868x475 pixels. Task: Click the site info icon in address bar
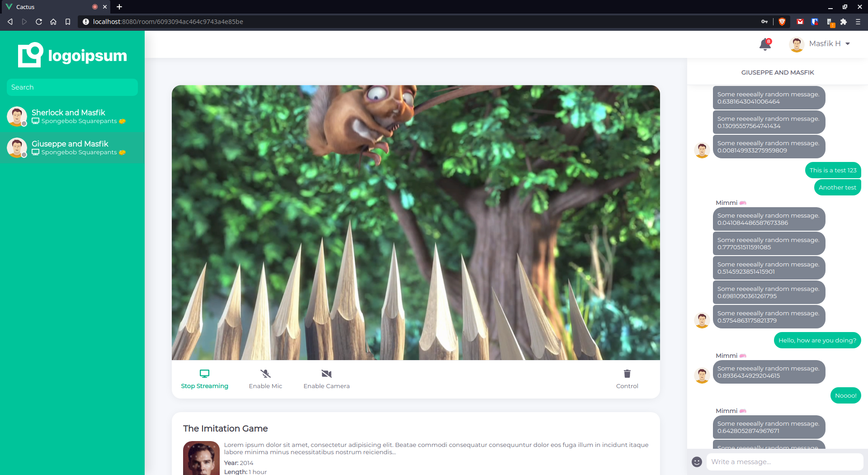[85, 21]
